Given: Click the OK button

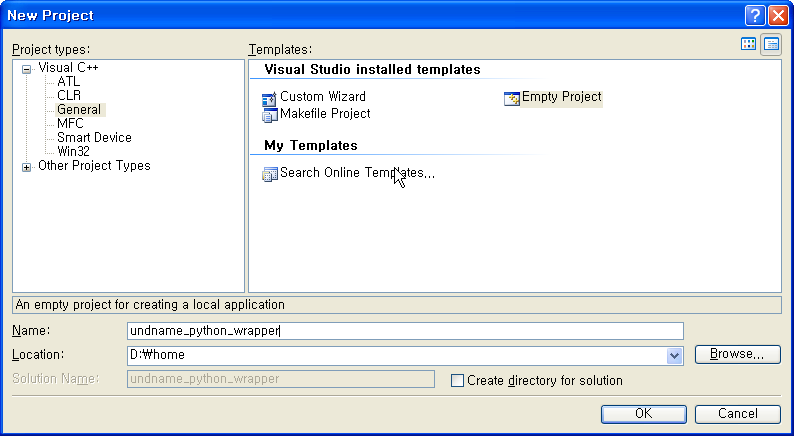Looking at the screenshot, I should (644, 414).
